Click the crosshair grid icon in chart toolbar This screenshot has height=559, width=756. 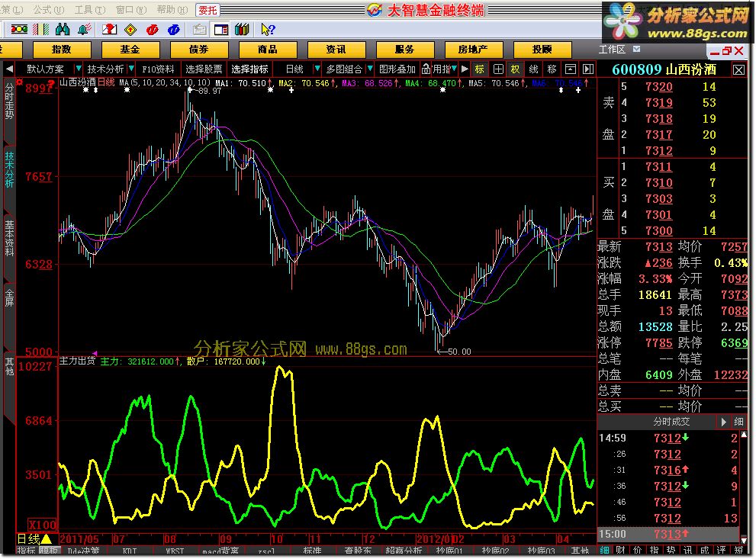498,69
